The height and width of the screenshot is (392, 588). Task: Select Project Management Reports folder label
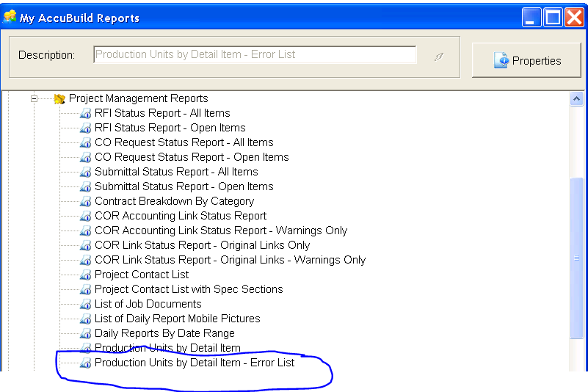(139, 98)
